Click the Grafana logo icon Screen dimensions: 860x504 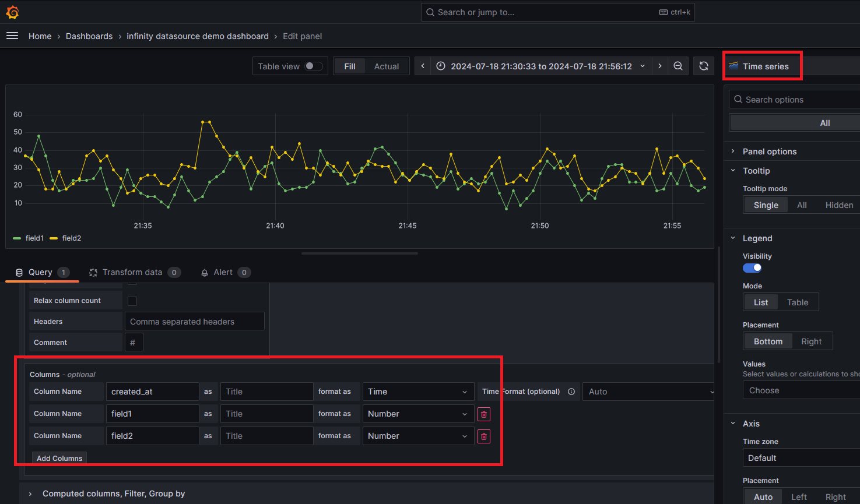coord(12,12)
